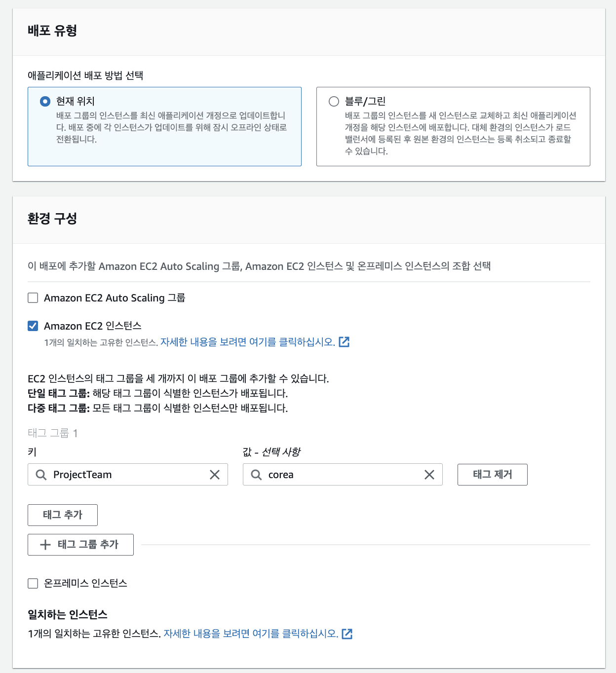Screen dimensions: 616x673
Task: Click the corea value input field
Action: 343,475
